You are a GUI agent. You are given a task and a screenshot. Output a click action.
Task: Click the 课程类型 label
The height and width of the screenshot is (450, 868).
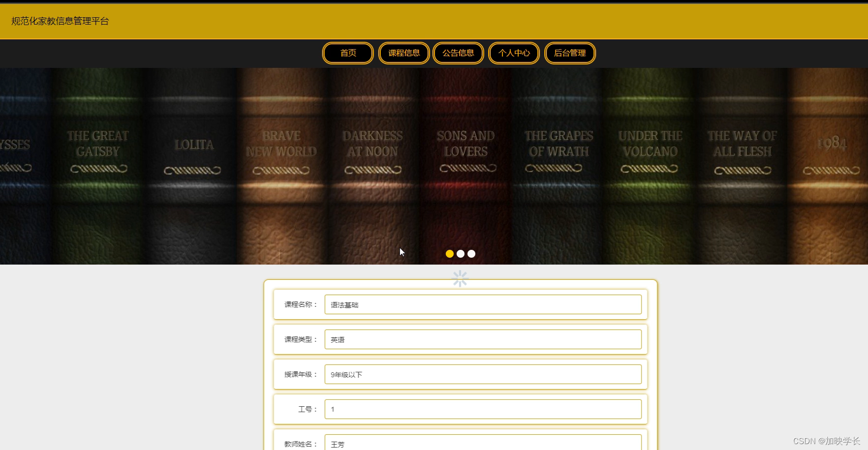[301, 339]
